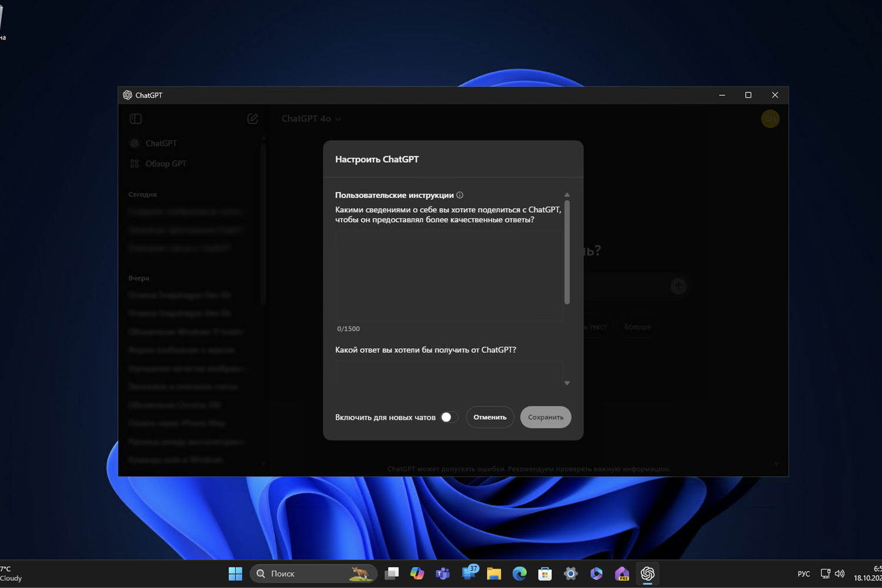Click the Больше button behind the dialog

click(x=637, y=326)
